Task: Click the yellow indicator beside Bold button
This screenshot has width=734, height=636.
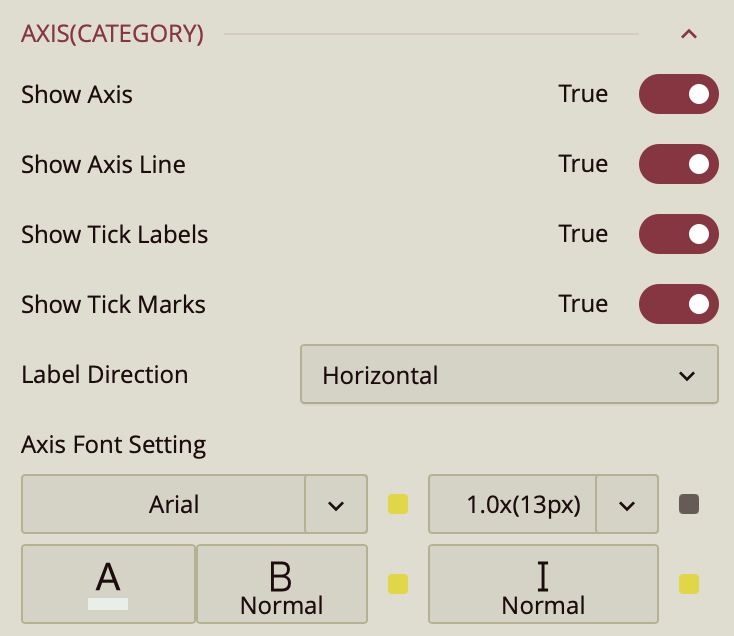Action: (x=398, y=584)
